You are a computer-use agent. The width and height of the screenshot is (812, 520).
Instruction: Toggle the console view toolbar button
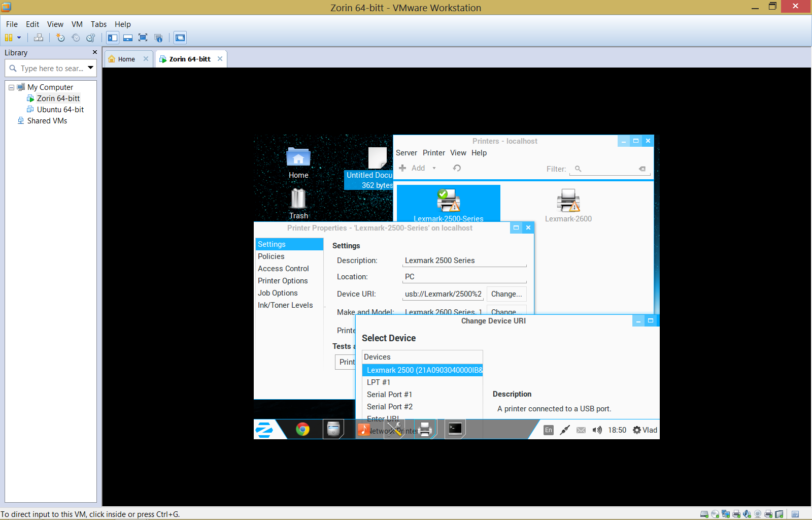click(x=180, y=38)
